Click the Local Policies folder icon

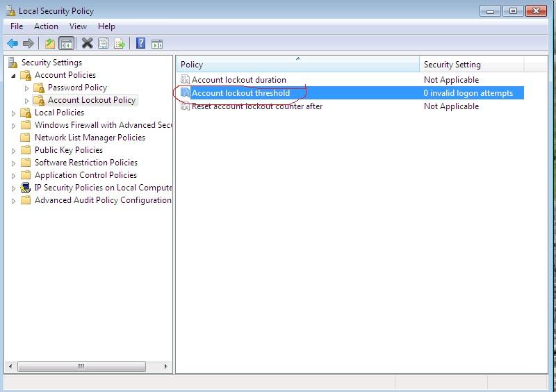click(x=26, y=113)
